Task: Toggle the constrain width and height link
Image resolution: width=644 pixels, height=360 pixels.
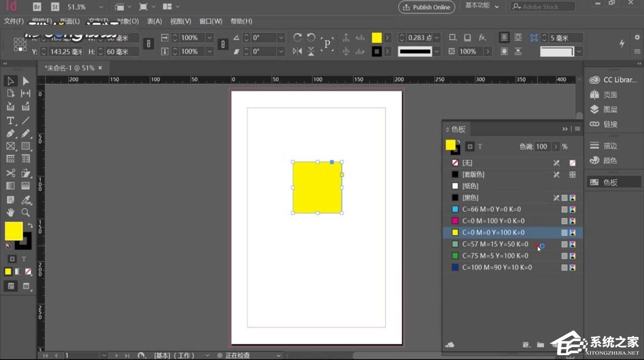Action: pos(149,45)
